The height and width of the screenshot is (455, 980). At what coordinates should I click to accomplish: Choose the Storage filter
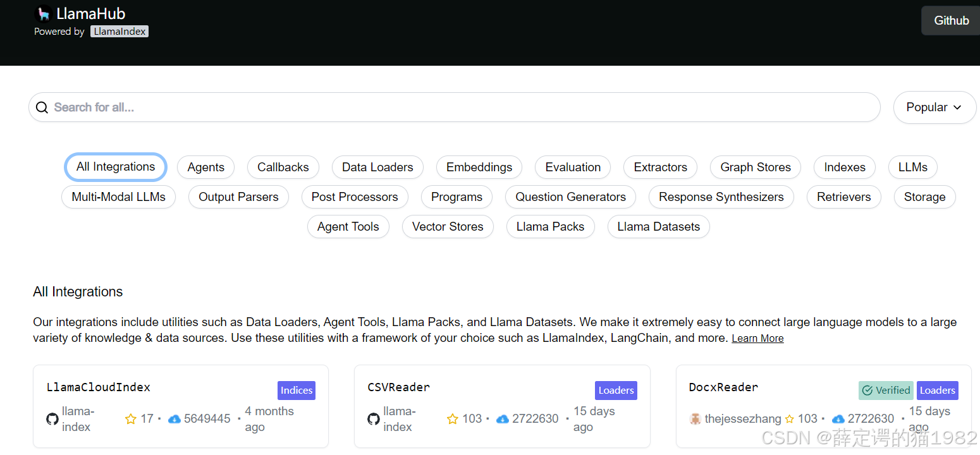pyautogui.click(x=925, y=197)
